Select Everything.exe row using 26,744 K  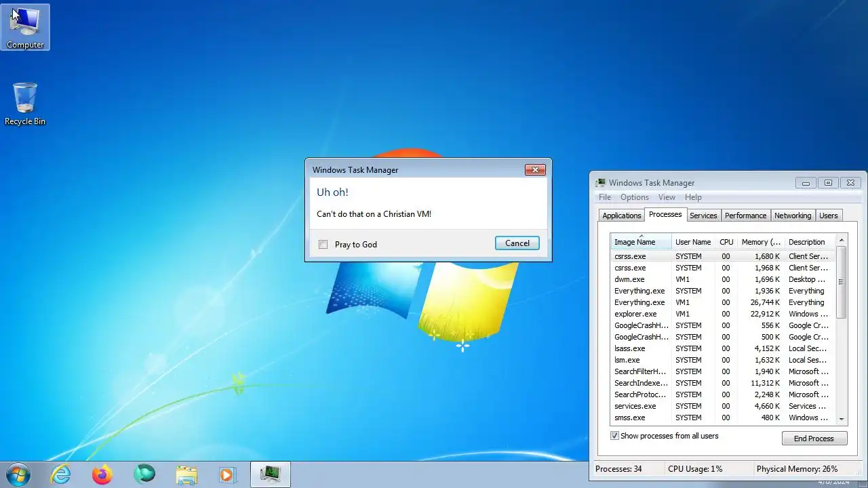click(x=723, y=302)
